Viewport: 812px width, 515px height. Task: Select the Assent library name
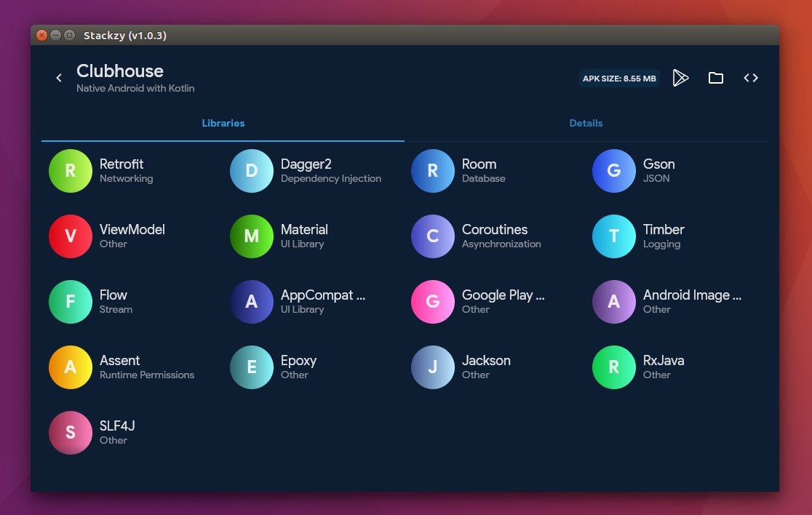point(119,360)
